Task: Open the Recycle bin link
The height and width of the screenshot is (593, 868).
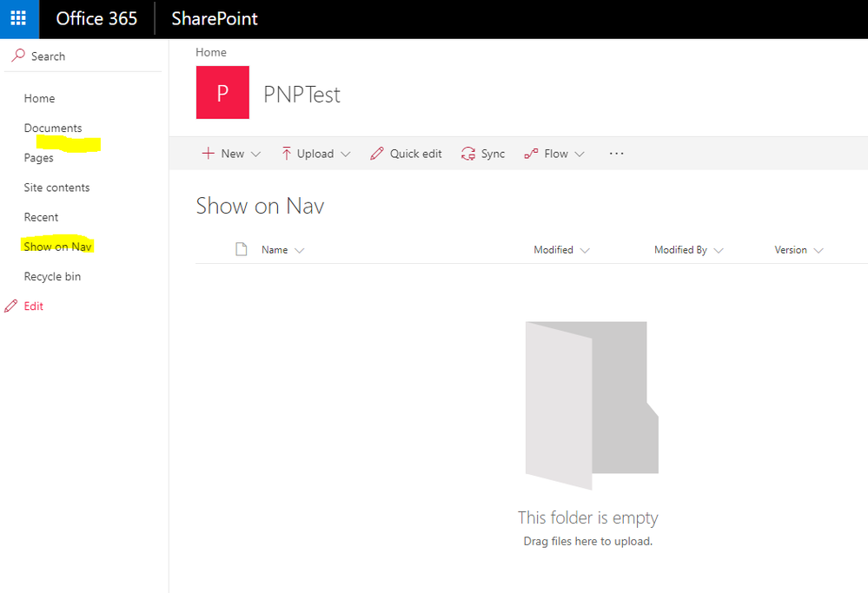Action: [x=52, y=276]
